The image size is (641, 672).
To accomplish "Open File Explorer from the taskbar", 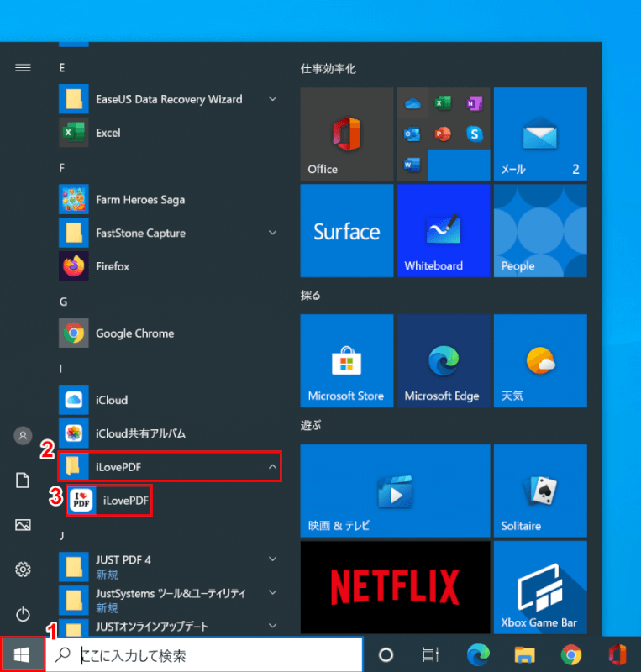I will tap(525, 655).
